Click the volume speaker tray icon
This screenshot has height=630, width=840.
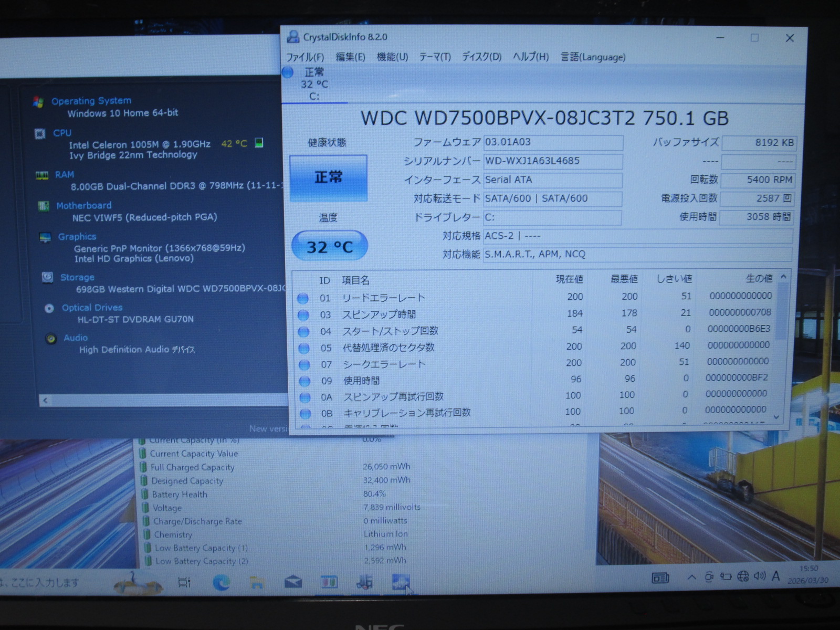[x=759, y=576]
